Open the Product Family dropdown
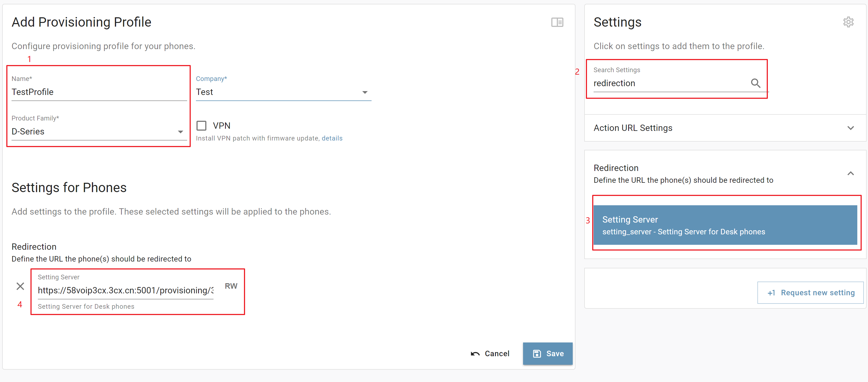This screenshot has height=382, width=868. (x=99, y=131)
